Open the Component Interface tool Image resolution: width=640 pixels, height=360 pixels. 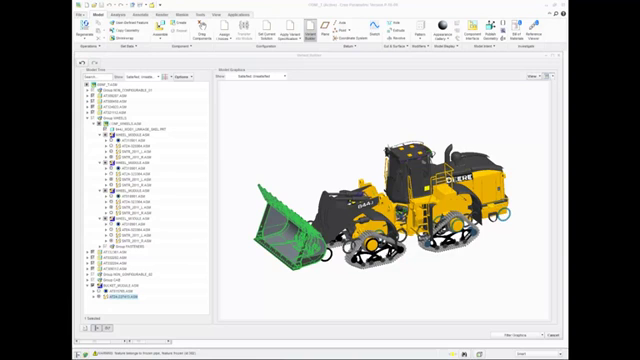coord(472,30)
